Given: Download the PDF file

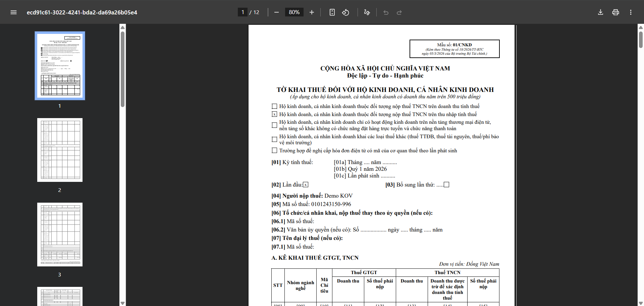Looking at the screenshot, I should click(600, 12).
